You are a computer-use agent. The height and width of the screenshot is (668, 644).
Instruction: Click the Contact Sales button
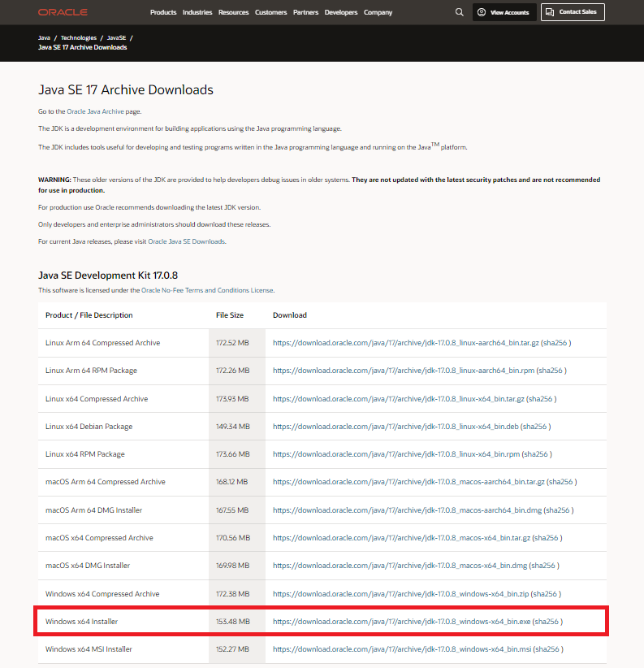[573, 12]
